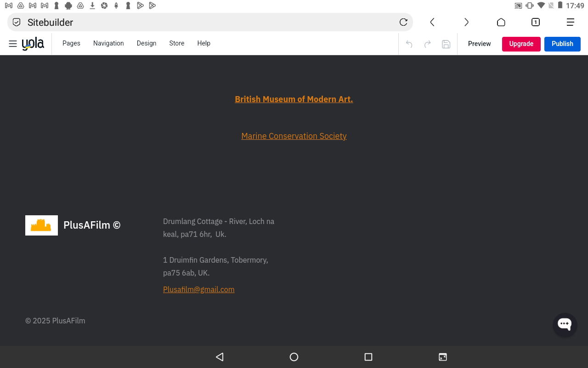
Task: Tap the Android home button
Action: (x=294, y=357)
